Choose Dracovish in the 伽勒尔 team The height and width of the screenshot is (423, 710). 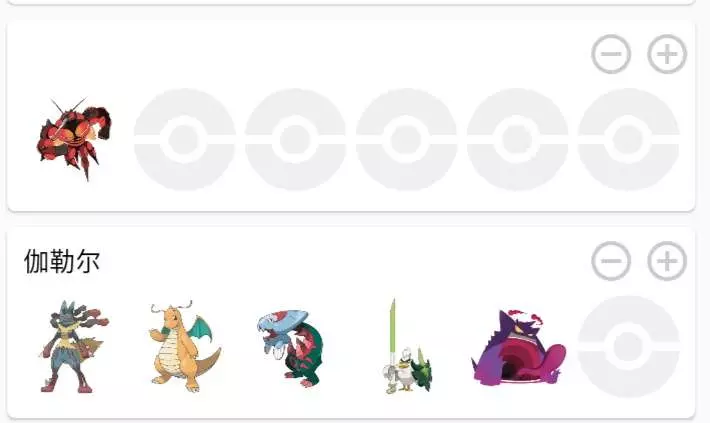291,347
